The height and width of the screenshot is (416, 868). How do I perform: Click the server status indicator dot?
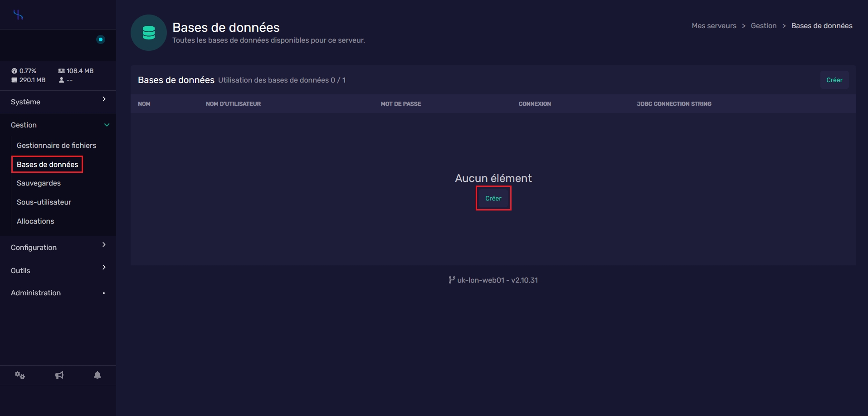click(101, 39)
